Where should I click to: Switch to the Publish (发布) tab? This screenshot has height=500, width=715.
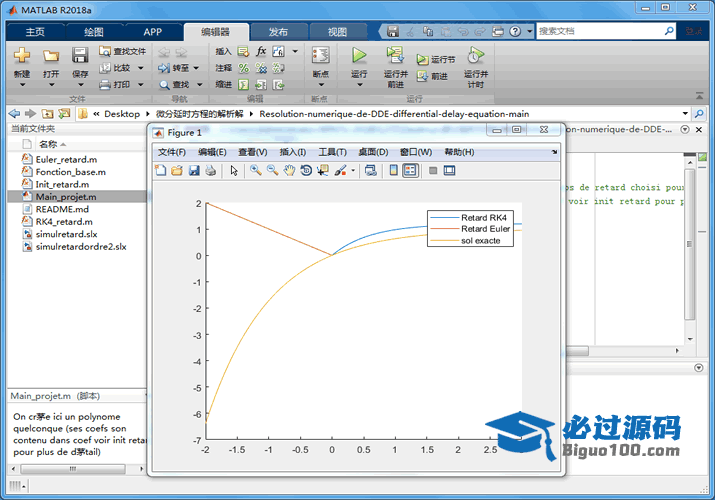point(280,31)
